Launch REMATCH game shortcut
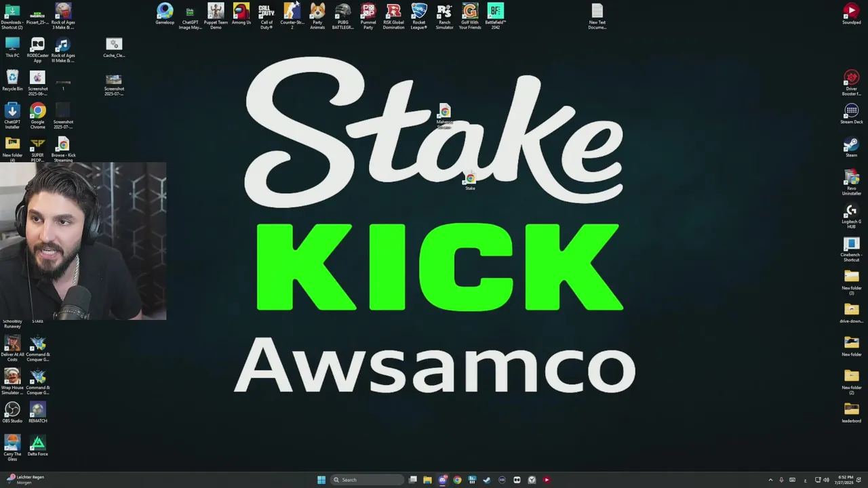 (x=37, y=413)
